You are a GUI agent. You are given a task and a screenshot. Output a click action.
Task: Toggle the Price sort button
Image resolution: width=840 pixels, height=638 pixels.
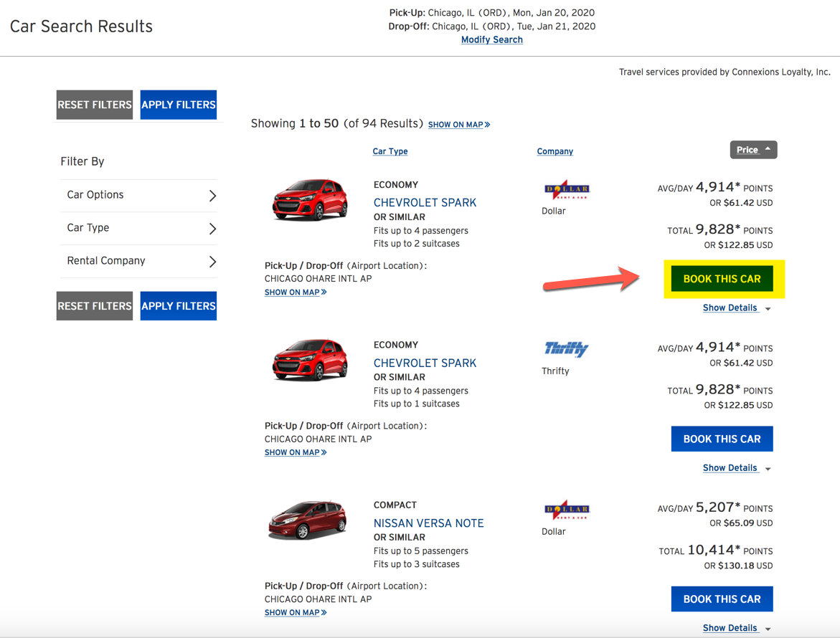click(x=753, y=150)
